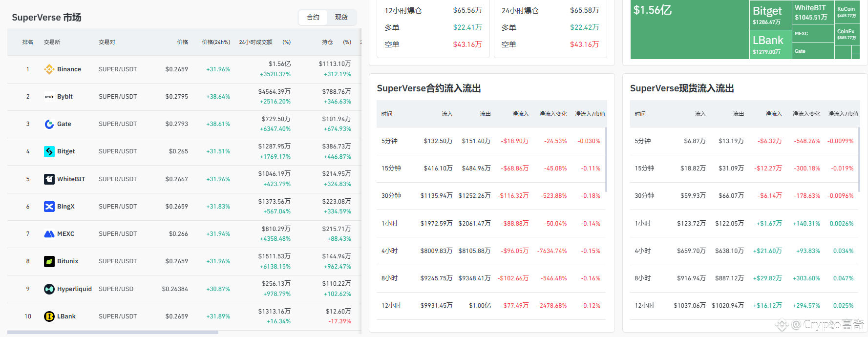Screen dimensions: 868x337
Task: Click the Bitget exchange logo icon
Action: pos(49,151)
